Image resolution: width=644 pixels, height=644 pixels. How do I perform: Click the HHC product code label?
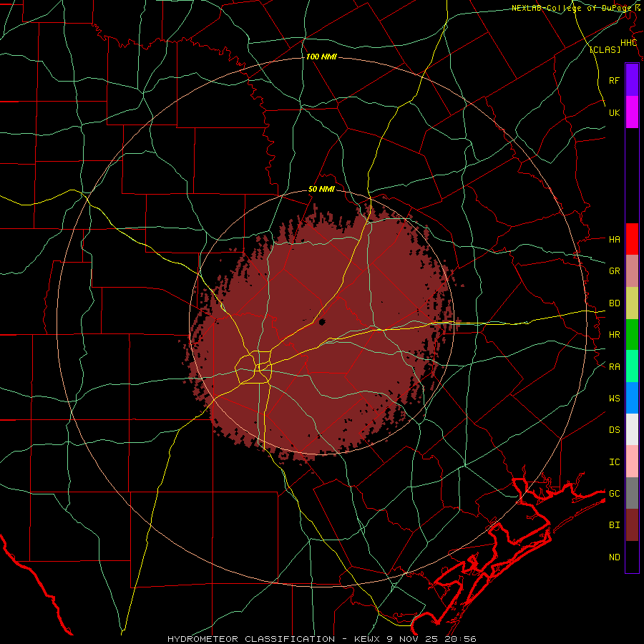[x=628, y=43]
